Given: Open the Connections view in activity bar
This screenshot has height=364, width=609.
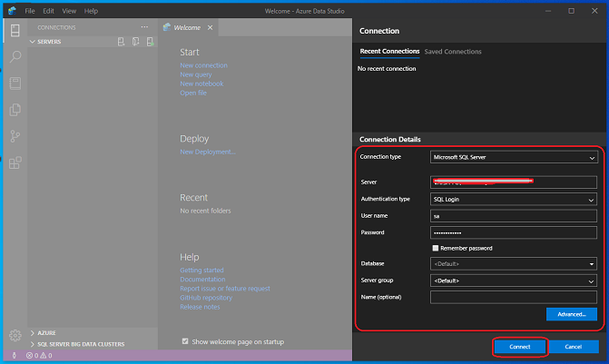Looking at the screenshot, I should pyautogui.click(x=15, y=30).
